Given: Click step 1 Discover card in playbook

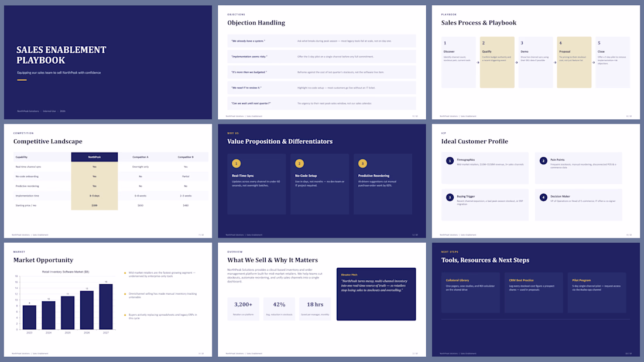Looking at the screenshot, I should tap(458, 63).
